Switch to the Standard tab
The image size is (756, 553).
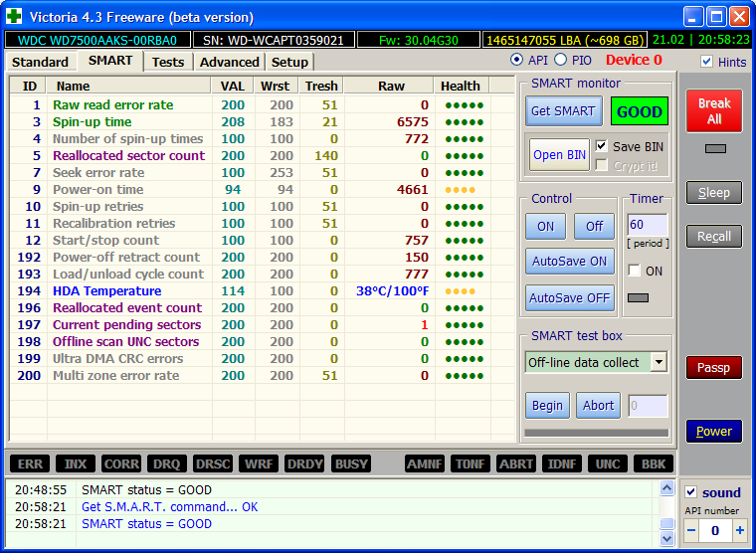40,62
